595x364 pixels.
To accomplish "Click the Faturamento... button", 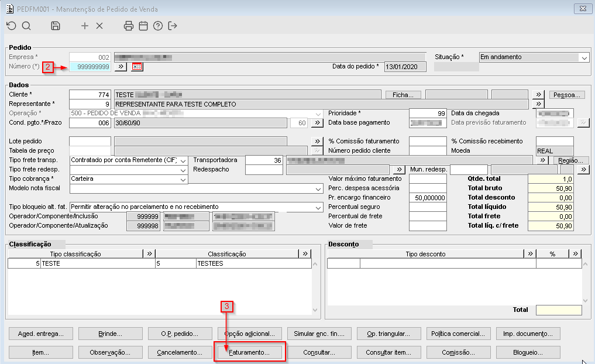I will [250, 352].
